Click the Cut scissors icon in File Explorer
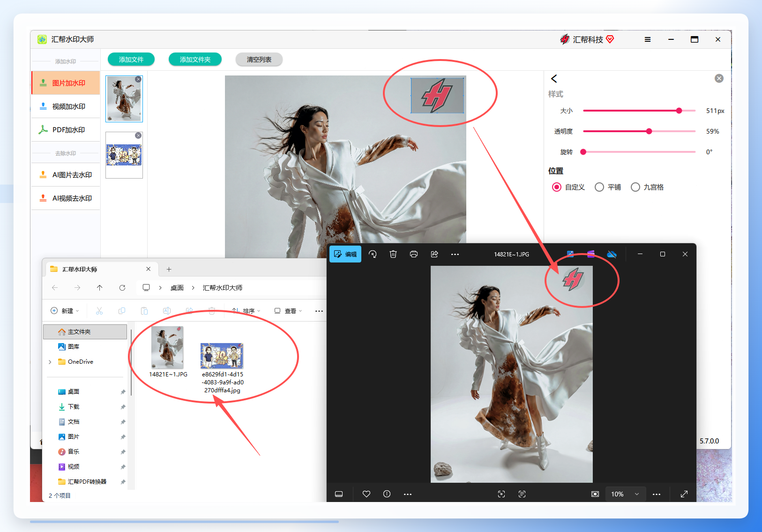Image resolution: width=762 pixels, height=532 pixels. pos(99,311)
